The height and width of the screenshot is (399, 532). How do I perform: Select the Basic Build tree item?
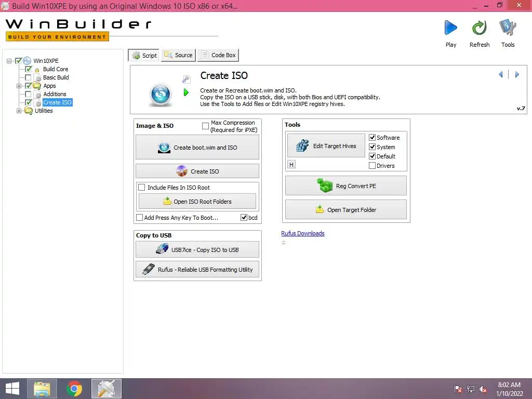[56, 77]
